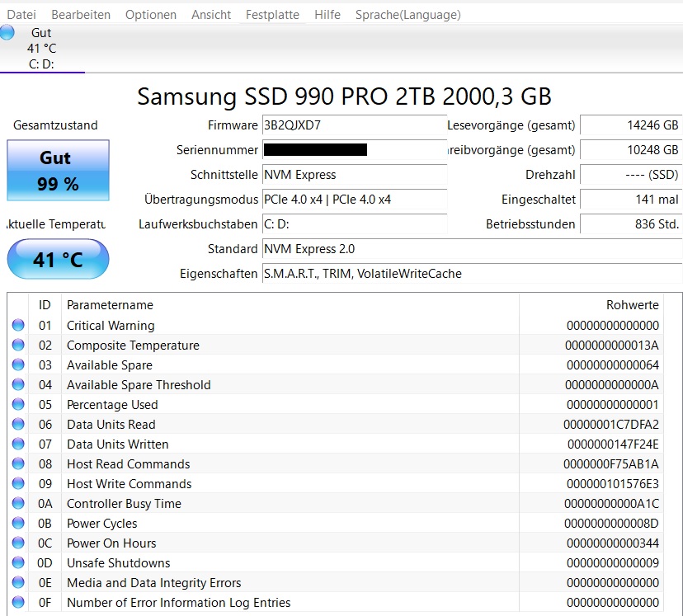This screenshot has height=616, width=683.
Task: Open the Festplatte menu
Action: pyautogui.click(x=272, y=15)
